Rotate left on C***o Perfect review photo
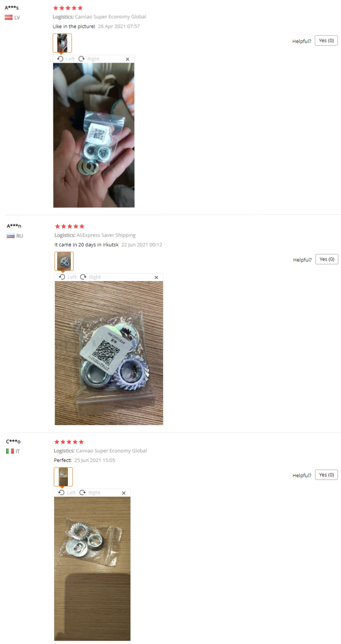This screenshot has width=341, height=644. (x=67, y=492)
